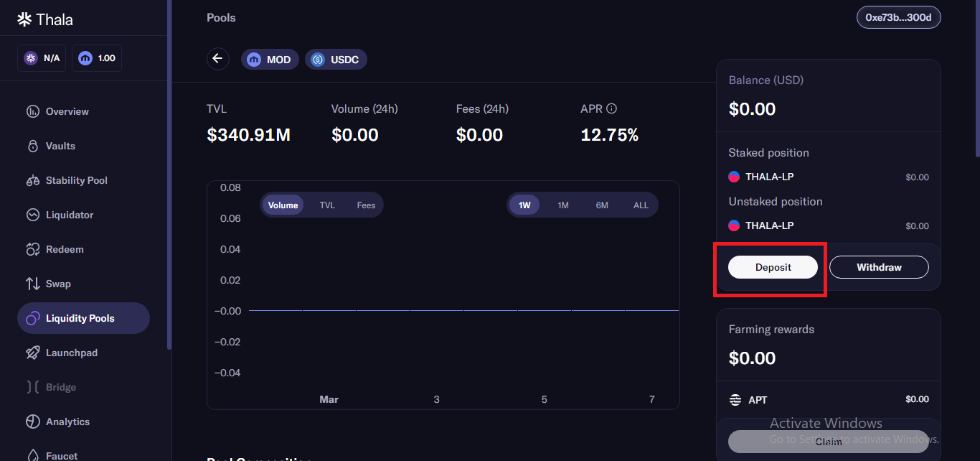980x461 pixels.
Task: Select the ALL chart range
Action: pos(641,205)
